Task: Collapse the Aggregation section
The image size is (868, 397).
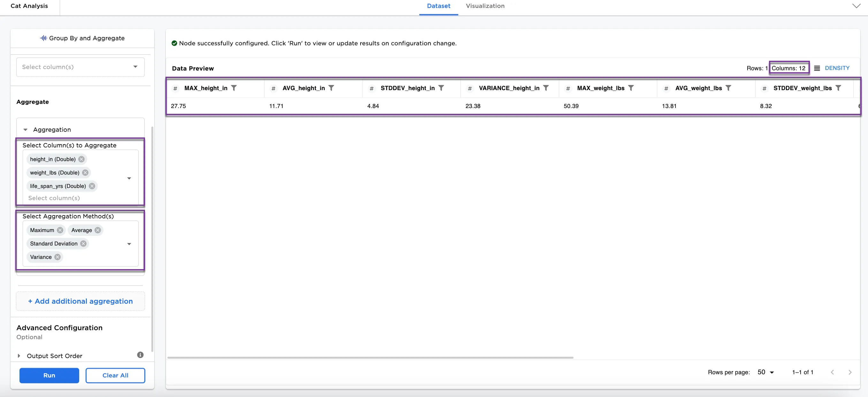Action: pos(25,129)
